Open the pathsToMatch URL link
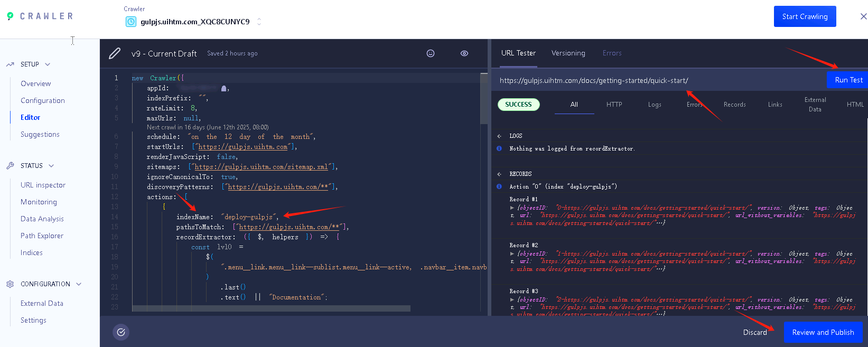The image size is (868, 347). [x=290, y=227]
